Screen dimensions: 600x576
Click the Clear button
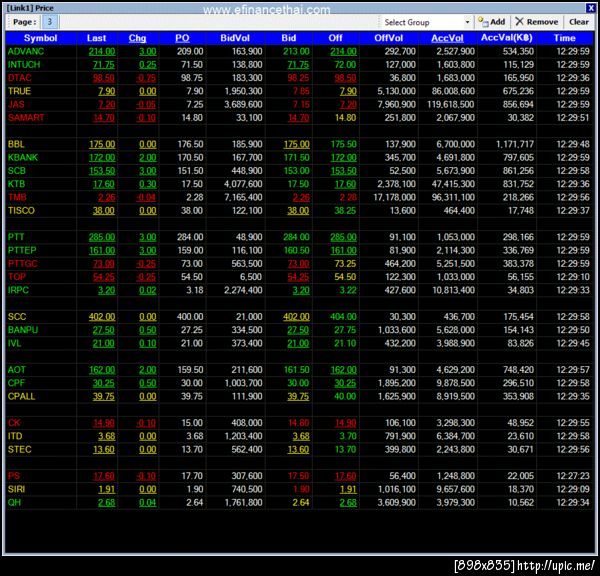579,22
